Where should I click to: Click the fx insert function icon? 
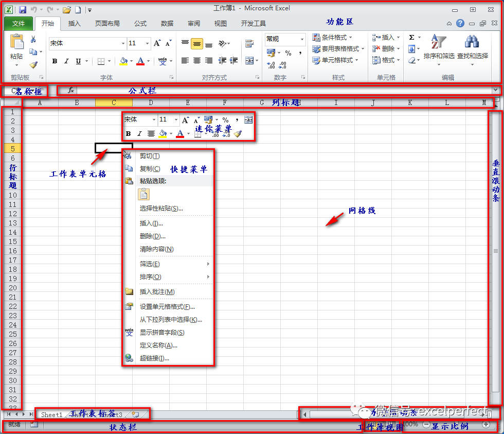pyautogui.click(x=71, y=91)
